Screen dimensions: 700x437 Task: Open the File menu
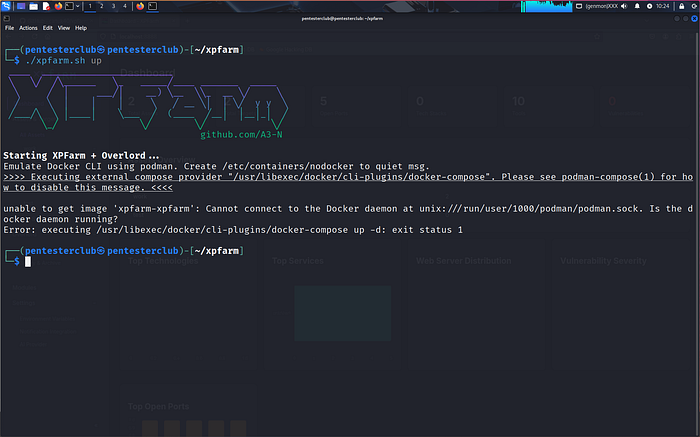[9, 28]
